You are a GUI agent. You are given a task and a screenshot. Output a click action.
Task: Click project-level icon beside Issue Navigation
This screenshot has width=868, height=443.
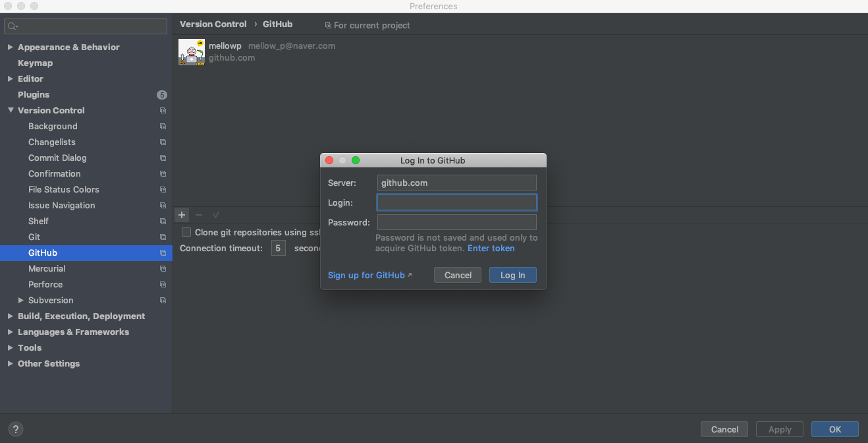tap(163, 206)
